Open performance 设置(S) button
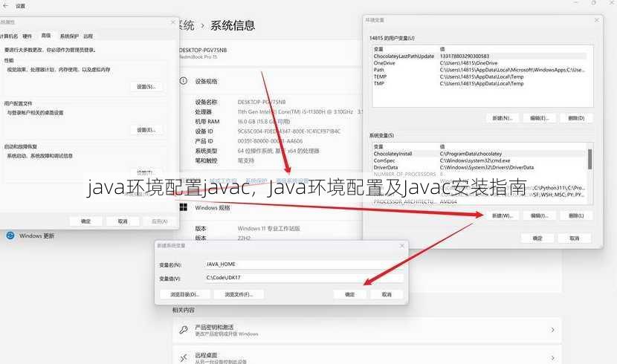 tap(146, 86)
